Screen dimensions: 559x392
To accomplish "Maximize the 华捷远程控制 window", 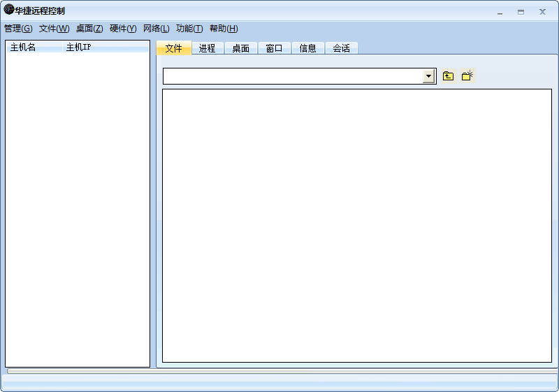I will click(x=521, y=12).
